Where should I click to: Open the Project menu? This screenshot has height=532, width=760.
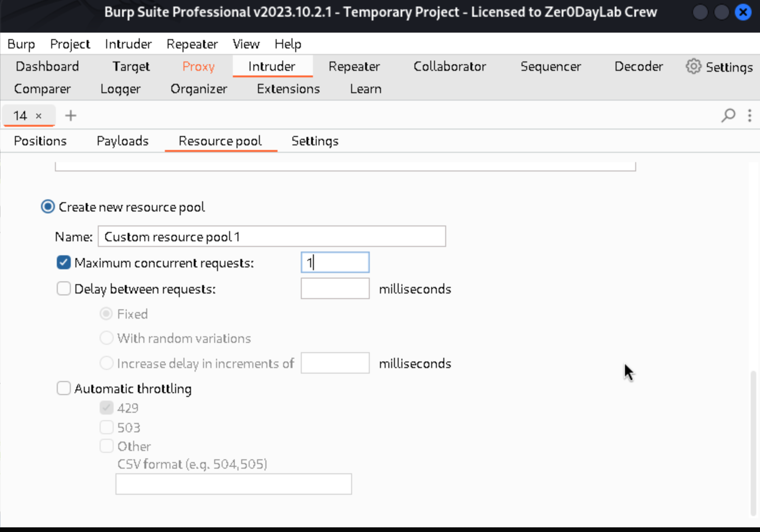[x=70, y=44]
